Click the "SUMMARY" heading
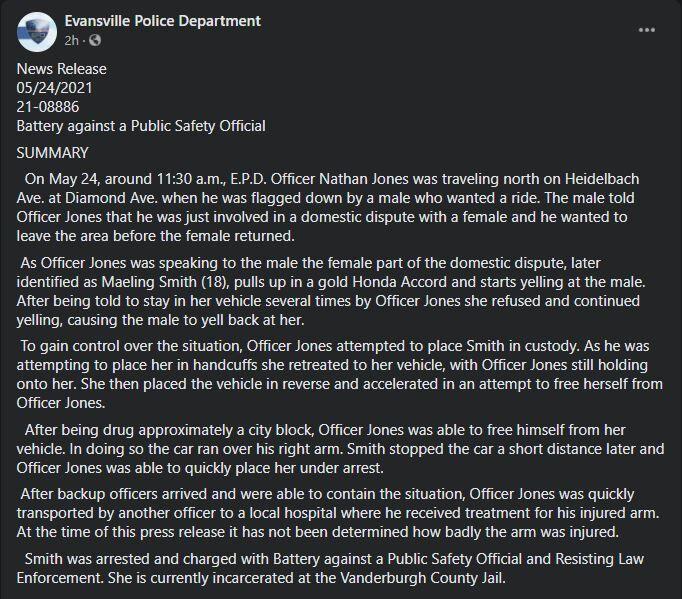Image resolution: width=682 pixels, height=599 pixels. pos(52,153)
